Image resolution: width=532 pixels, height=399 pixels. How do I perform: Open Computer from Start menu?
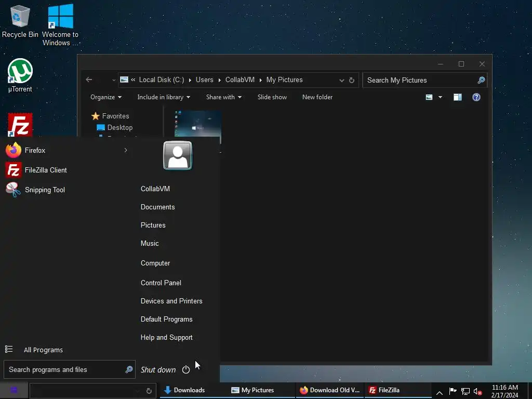pyautogui.click(x=155, y=263)
